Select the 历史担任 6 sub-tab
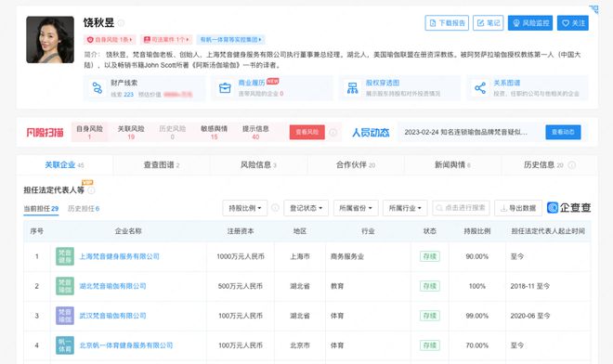613x364 pixels. [x=84, y=208]
